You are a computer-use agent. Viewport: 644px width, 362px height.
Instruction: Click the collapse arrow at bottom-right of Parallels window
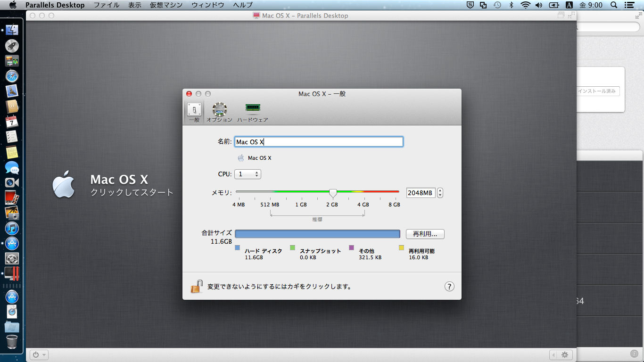553,355
